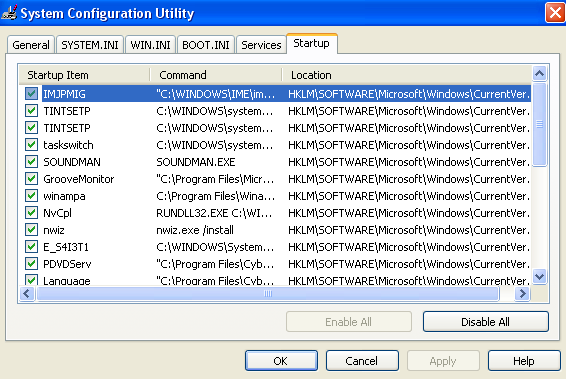
Task: Uncheck the winampa startup entry
Action: pyautogui.click(x=31, y=196)
